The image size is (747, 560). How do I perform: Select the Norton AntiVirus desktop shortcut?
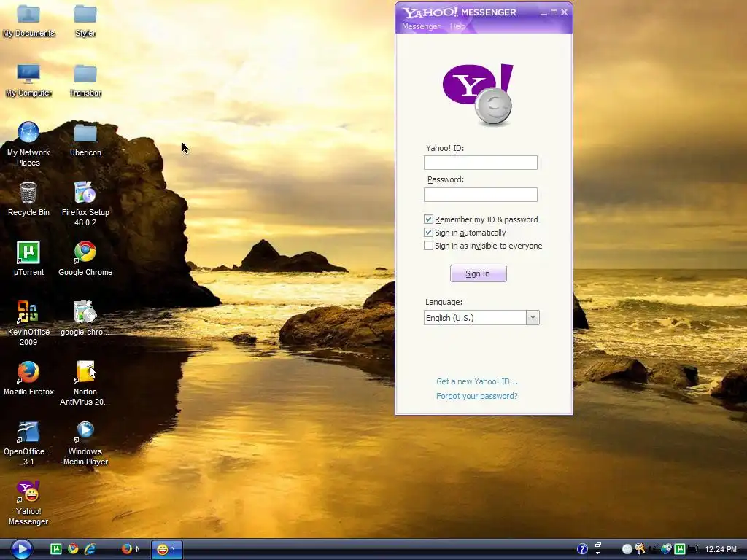click(x=85, y=384)
